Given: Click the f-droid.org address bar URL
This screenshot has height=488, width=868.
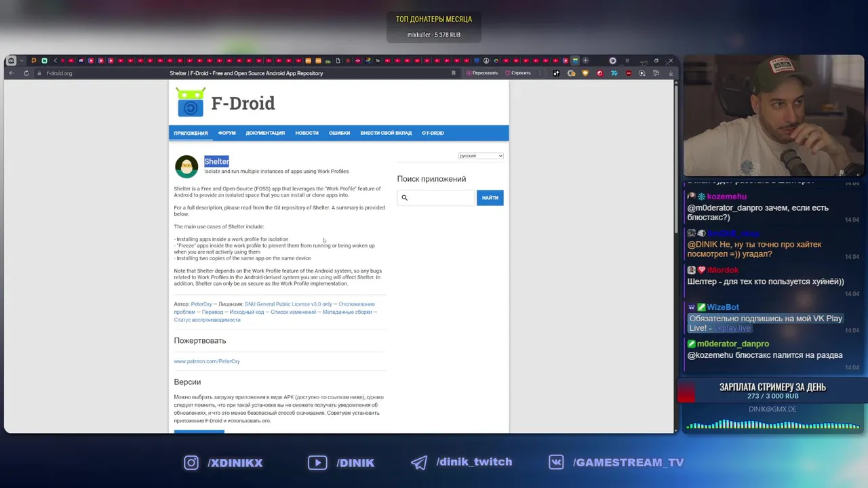Looking at the screenshot, I should click(x=59, y=73).
